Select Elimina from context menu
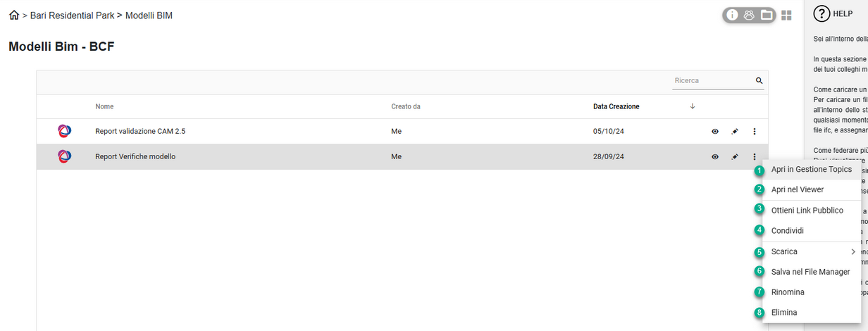868x331 pixels. (784, 312)
